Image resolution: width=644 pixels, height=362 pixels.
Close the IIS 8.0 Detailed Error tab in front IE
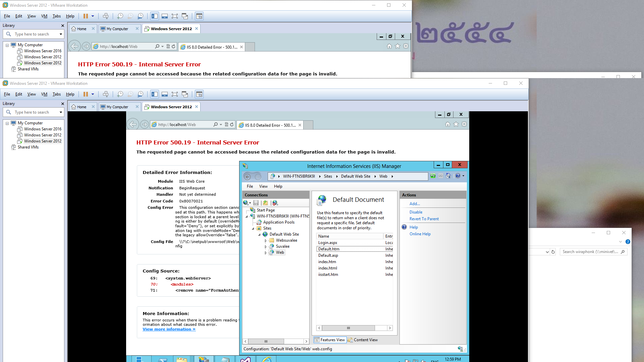300,125
